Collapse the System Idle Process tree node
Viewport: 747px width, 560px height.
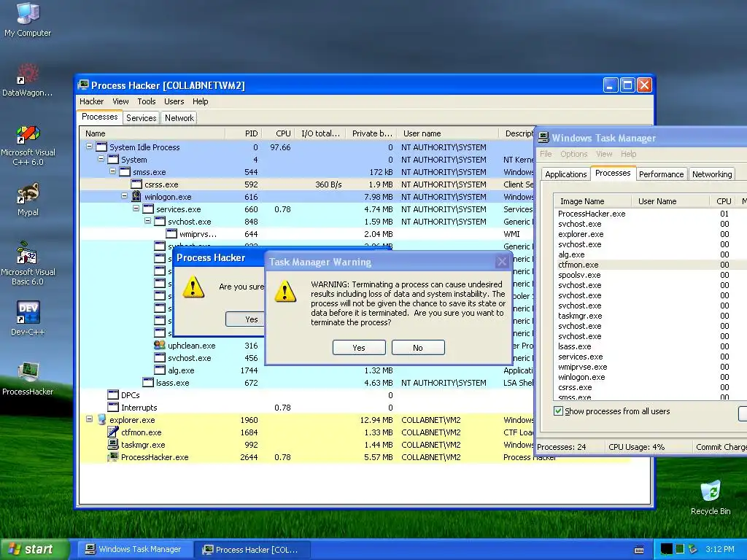(89, 147)
